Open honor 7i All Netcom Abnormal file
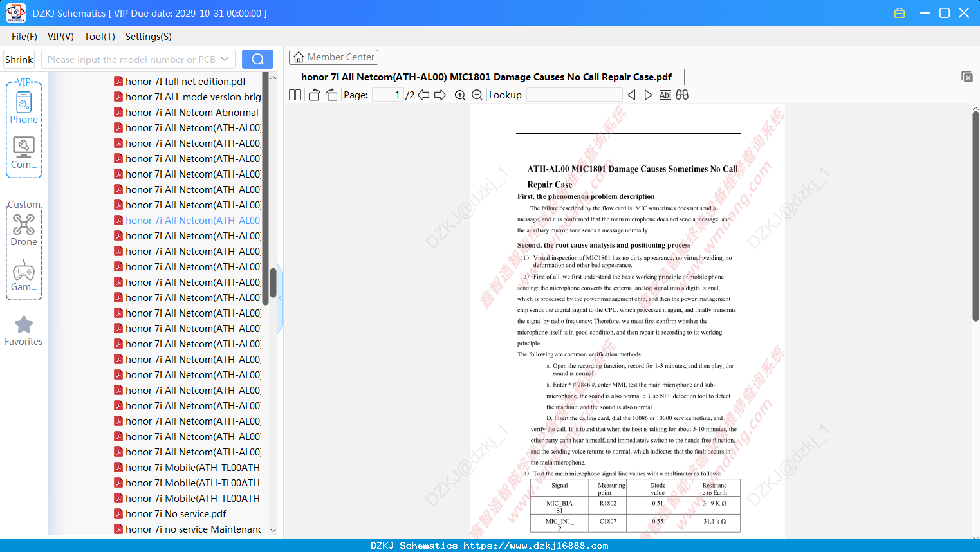Screen dimensions: 980x552 192,112
